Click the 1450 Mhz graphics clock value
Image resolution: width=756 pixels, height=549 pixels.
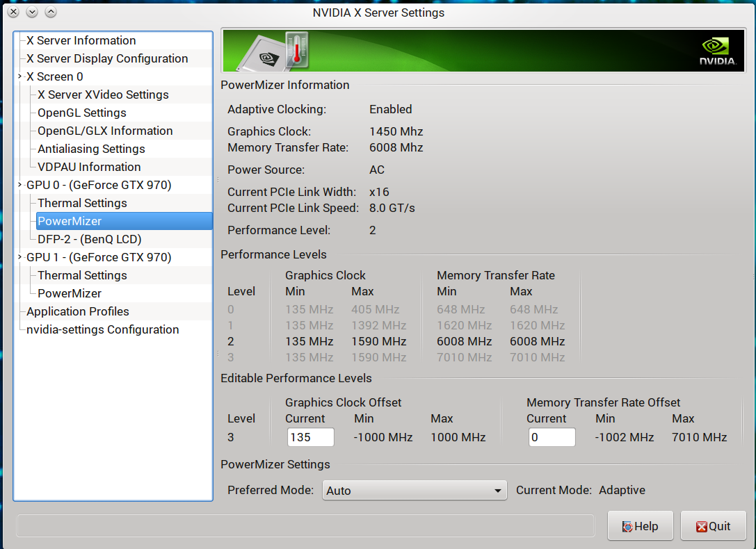[x=396, y=131]
